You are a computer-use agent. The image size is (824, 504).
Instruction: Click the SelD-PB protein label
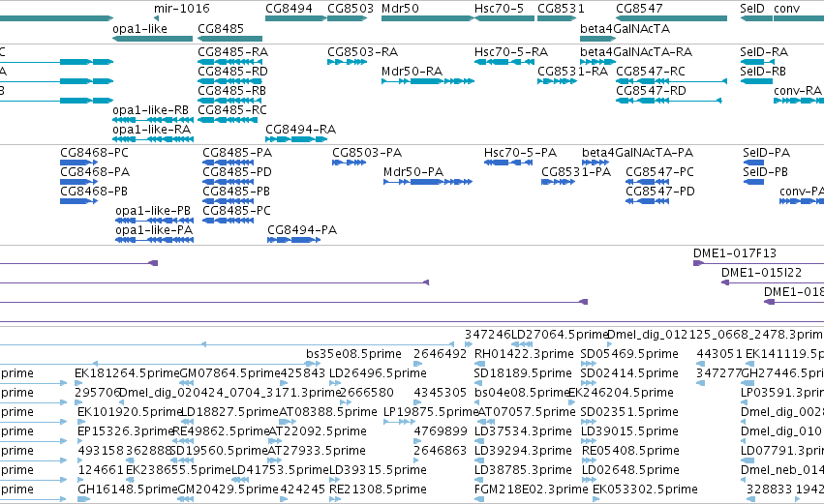click(765, 172)
